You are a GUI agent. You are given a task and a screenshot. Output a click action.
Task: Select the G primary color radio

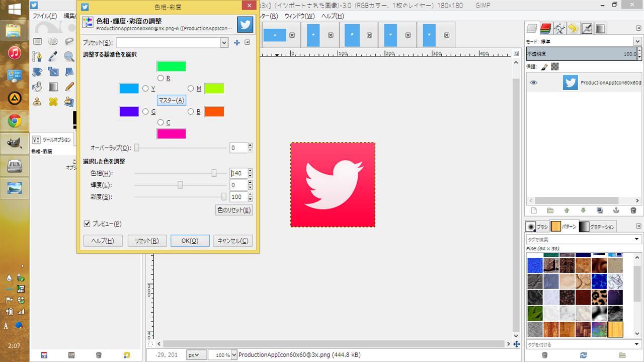[145, 112]
